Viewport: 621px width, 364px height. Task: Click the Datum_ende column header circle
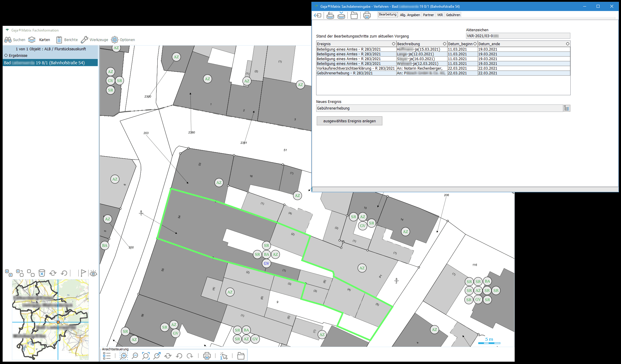coord(567,44)
